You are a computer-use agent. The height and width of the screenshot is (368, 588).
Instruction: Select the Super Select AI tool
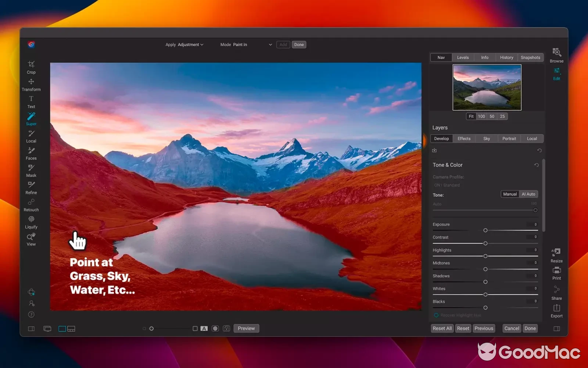[x=31, y=119]
